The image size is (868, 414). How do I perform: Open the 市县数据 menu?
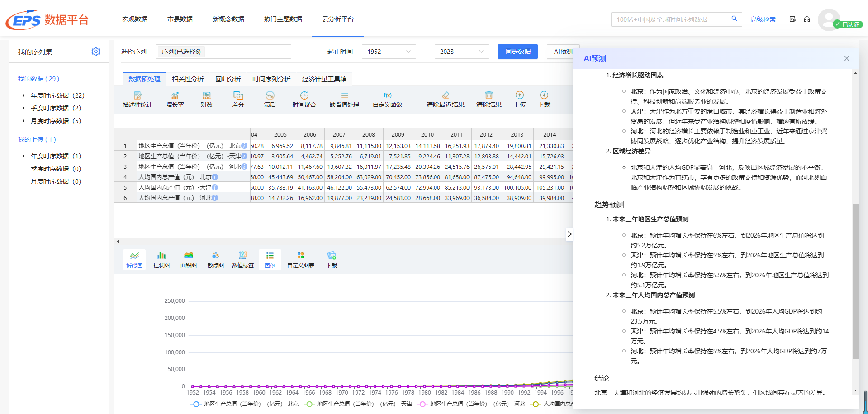click(x=180, y=19)
